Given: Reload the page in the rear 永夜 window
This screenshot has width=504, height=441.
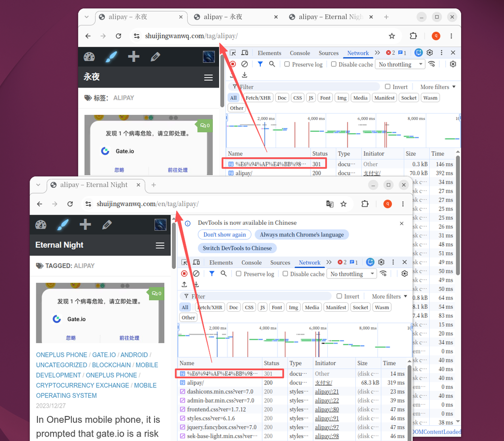Looking at the screenshot, I should (119, 36).
